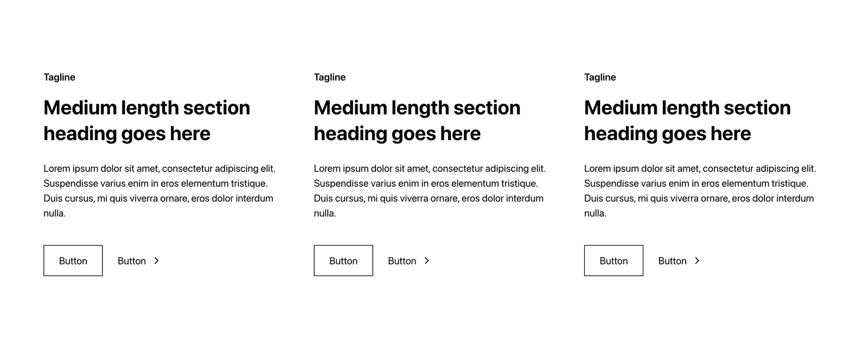This screenshot has height=346, width=868.
Task: Select the Tagline label in the left column
Action: tap(59, 77)
